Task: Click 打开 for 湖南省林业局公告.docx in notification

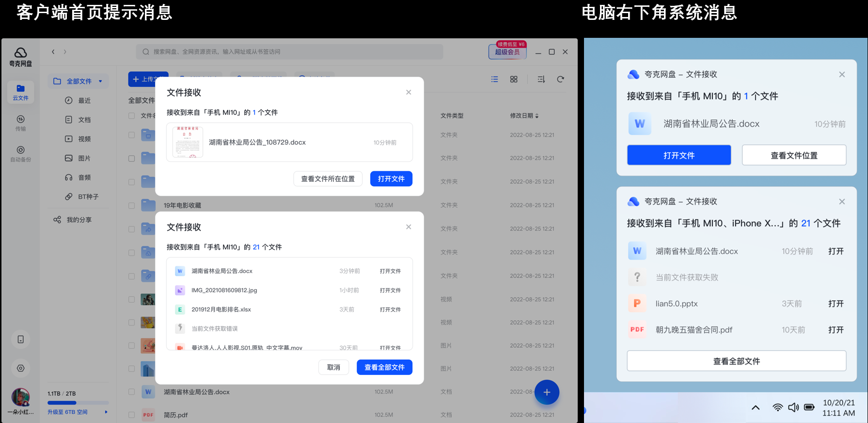Action: click(x=836, y=251)
